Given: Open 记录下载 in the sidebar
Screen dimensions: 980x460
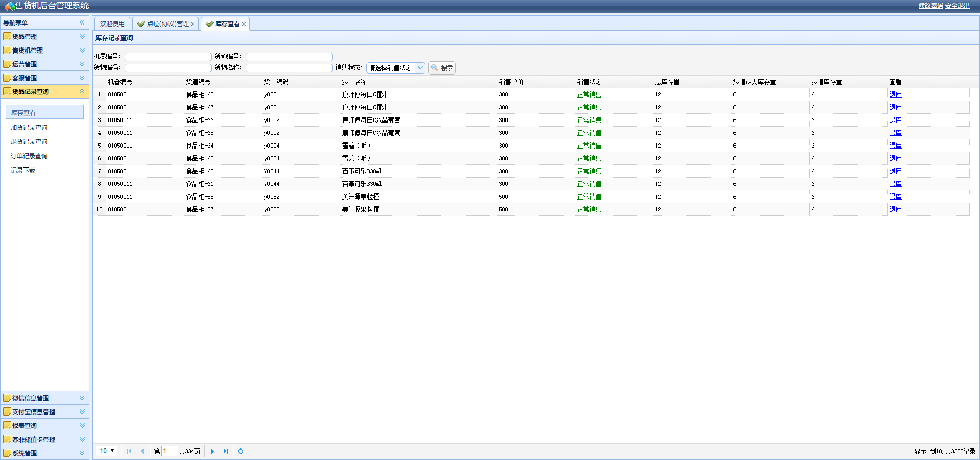Looking at the screenshot, I should click(23, 171).
